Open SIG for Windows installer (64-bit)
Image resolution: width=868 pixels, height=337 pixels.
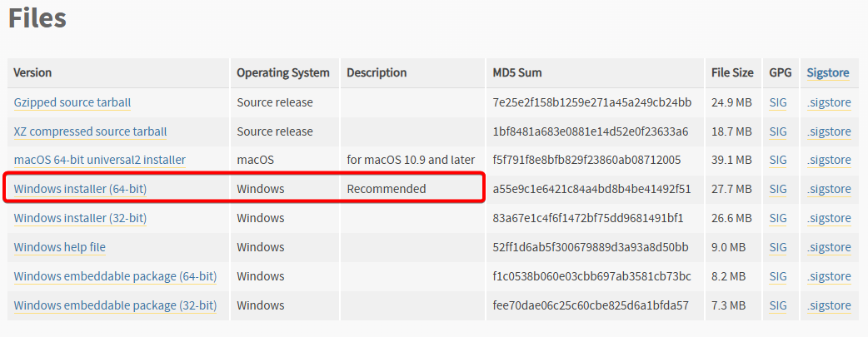click(x=778, y=189)
